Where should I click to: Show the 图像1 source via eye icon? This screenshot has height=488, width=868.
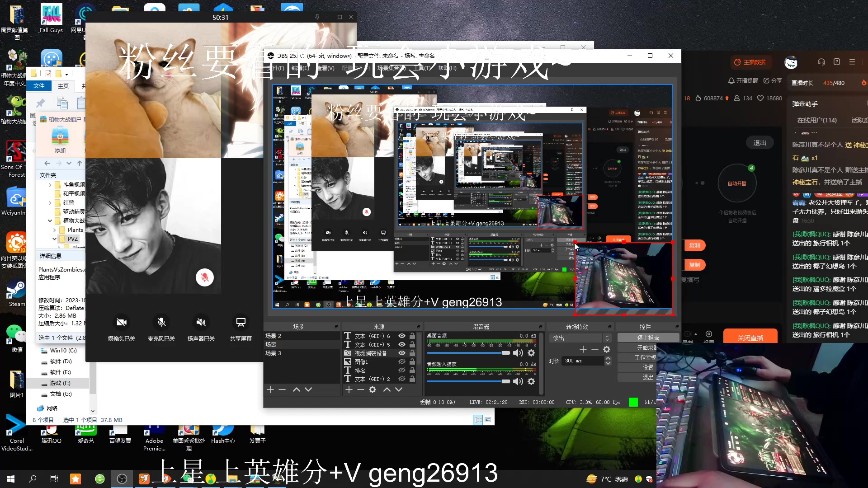tap(401, 362)
